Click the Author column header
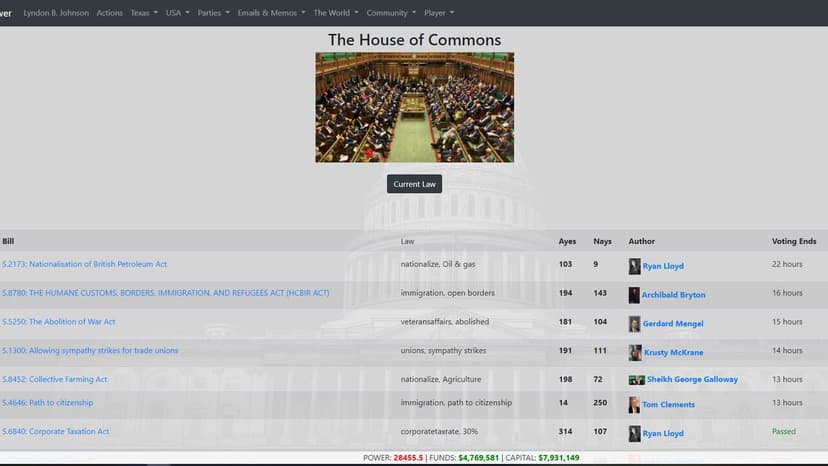Image resolution: width=828 pixels, height=466 pixels. (x=642, y=241)
